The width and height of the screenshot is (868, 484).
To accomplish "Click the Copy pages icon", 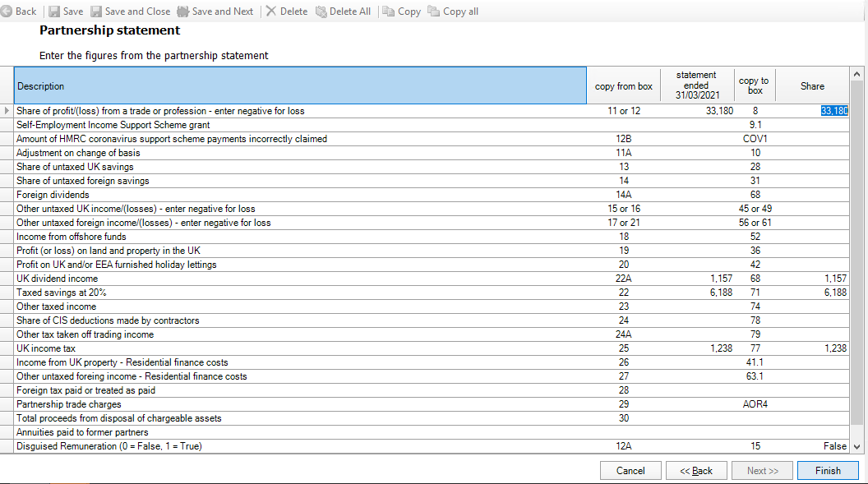I will pos(389,11).
